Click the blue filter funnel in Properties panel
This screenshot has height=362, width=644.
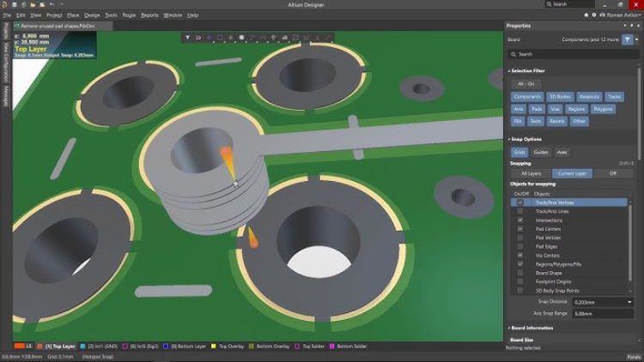tap(627, 39)
